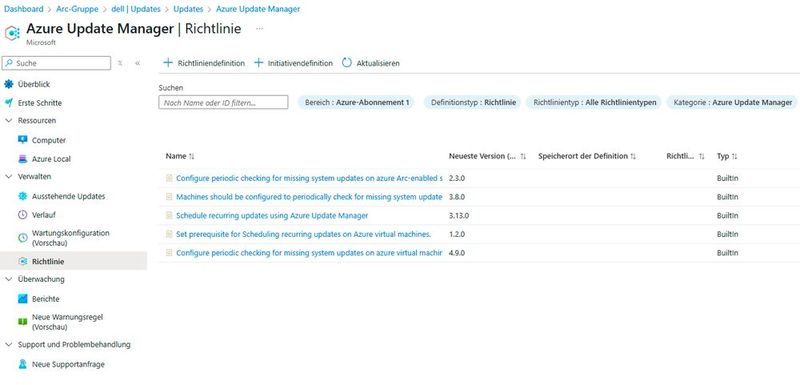Go to dell | Updates breadcrumb

click(x=136, y=9)
